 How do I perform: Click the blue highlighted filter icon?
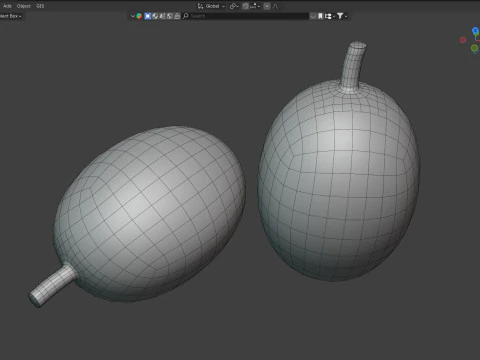pyautogui.click(x=148, y=16)
